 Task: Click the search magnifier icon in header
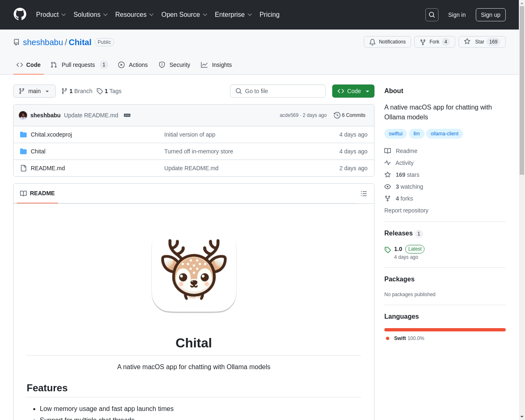click(x=432, y=15)
